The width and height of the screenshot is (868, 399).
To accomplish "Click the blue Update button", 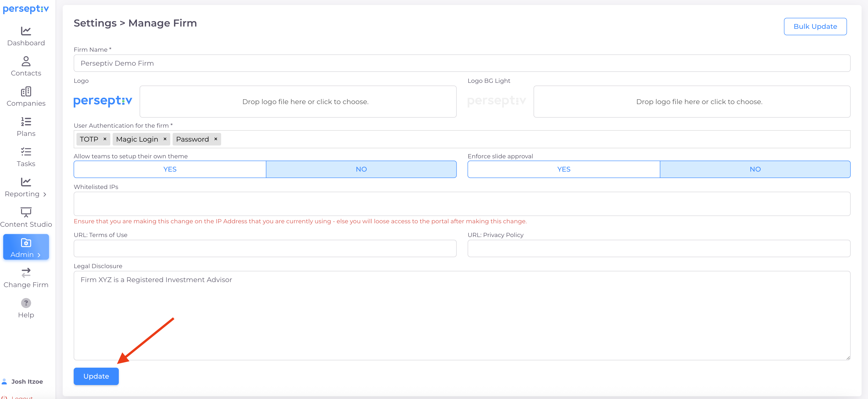I will click(96, 376).
